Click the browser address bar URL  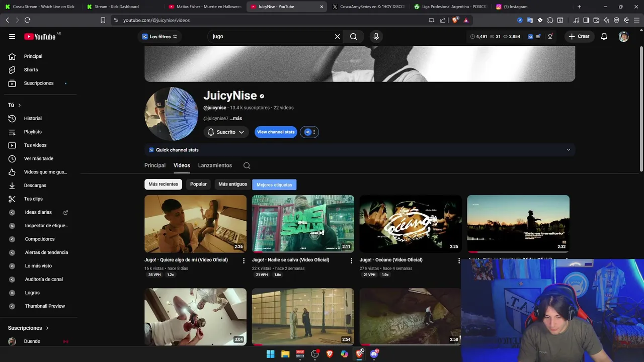[x=156, y=20]
